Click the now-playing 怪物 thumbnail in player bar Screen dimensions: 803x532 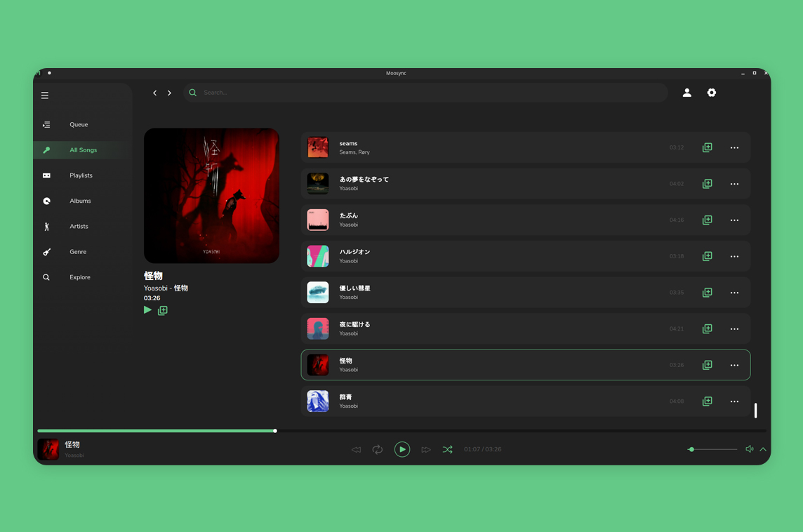pyautogui.click(x=48, y=450)
